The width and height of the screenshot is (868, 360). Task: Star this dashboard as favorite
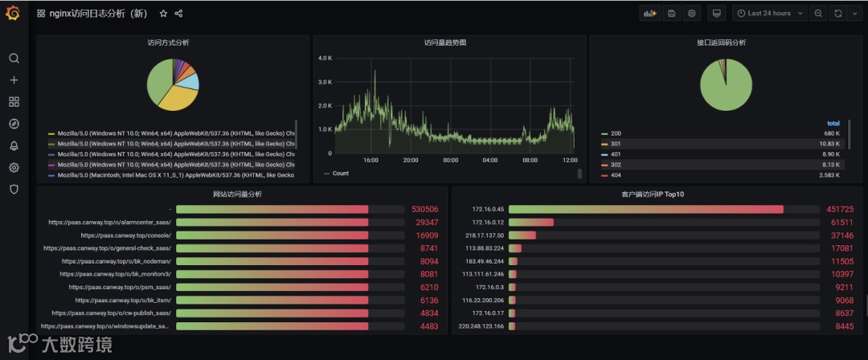163,14
